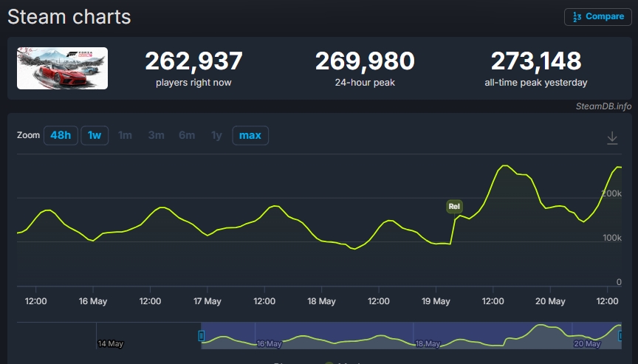Click the 269,980 24-hour peak figure

365,61
